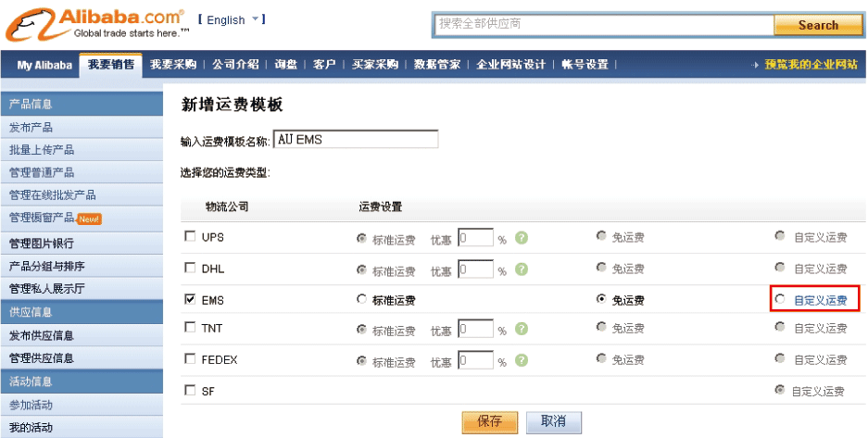Open the 我要采购 menu

click(x=173, y=64)
